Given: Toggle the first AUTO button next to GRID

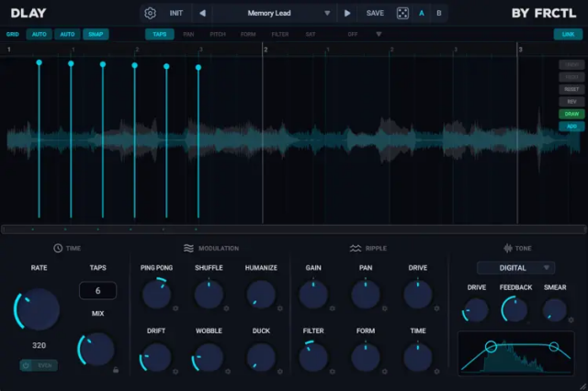Looking at the screenshot, I should pyautogui.click(x=39, y=34).
